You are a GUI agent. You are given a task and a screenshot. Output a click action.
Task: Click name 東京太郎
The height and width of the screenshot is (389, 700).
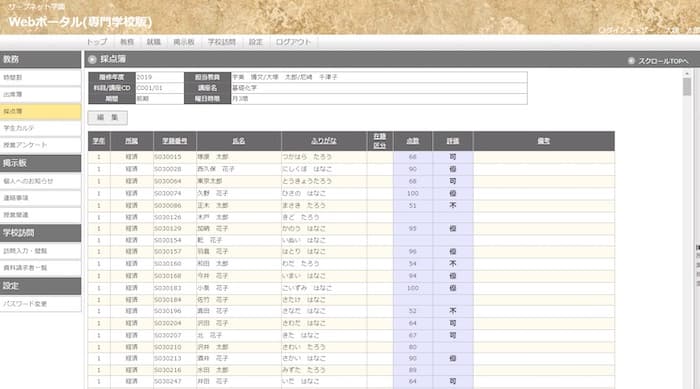pos(209,181)
